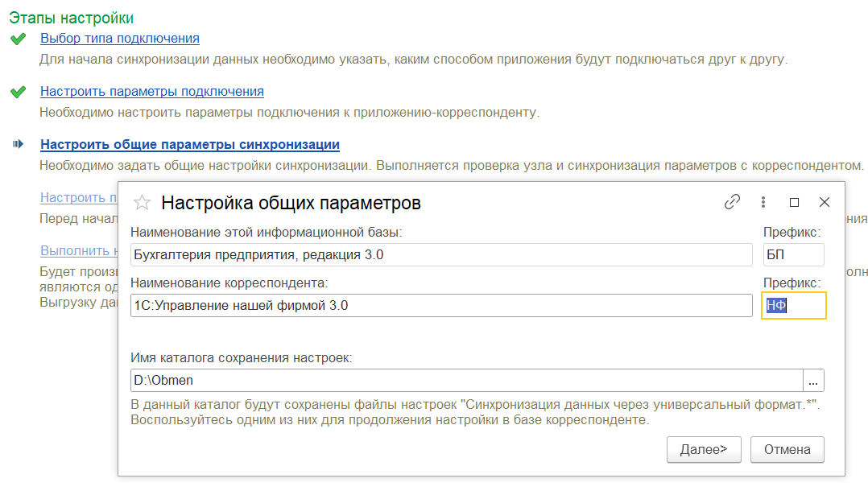Open the Выбор типа подключения link
The image size is (868, 495).
[x=120, y=39]
